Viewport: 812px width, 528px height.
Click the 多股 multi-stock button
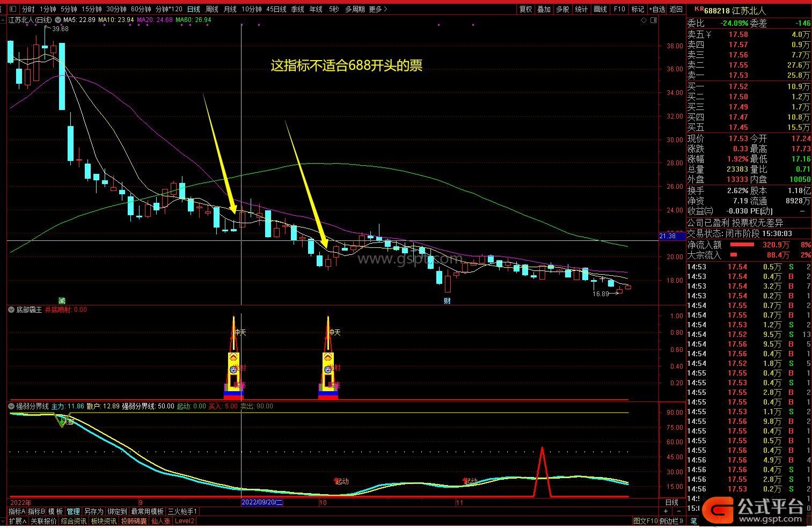click(562, 9)
